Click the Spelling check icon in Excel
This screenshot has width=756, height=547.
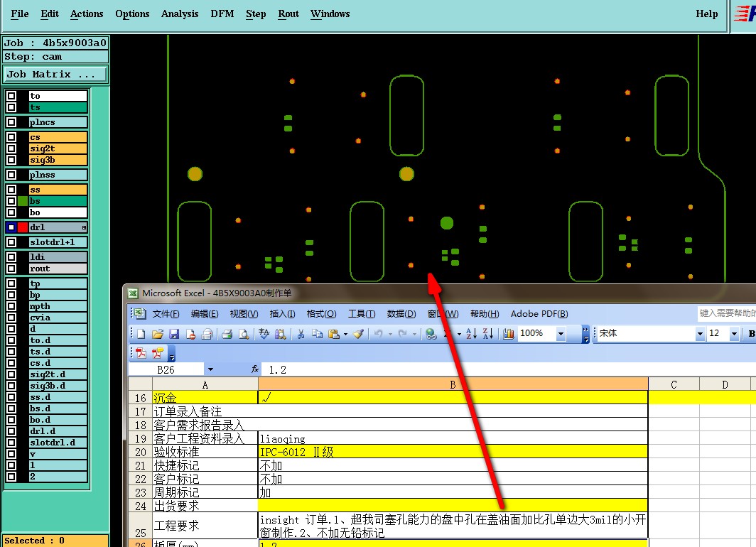pyautogui.click(x=264, y=333)
